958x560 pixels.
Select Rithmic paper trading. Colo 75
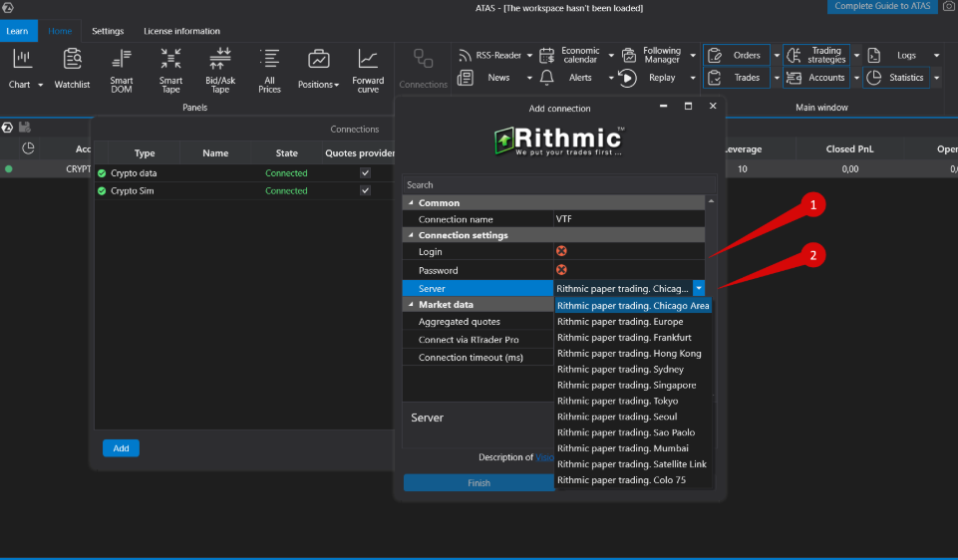633,480
